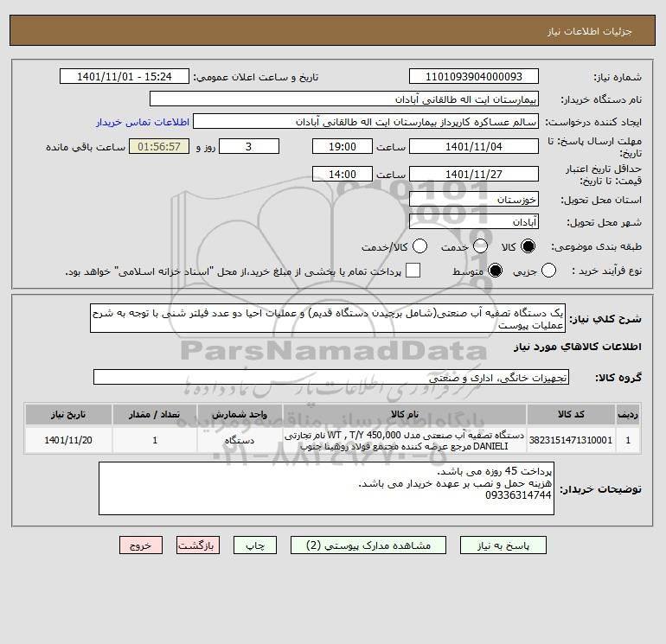This screenshot has height=644, width=666.
Task: Click the announcement date field 1401/11/01 - 15:24
Action: point(125,76)
